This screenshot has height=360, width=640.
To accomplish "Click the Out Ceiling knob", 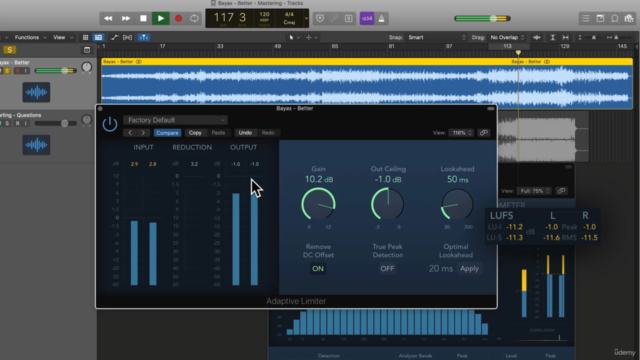I will tap(388, 204).
